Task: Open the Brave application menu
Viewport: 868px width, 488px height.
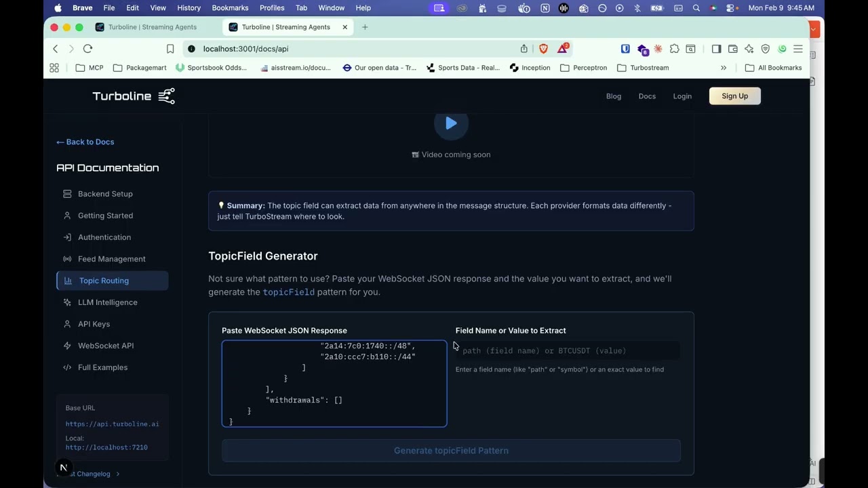Action: pyautogui.click(x=82, y=8)
